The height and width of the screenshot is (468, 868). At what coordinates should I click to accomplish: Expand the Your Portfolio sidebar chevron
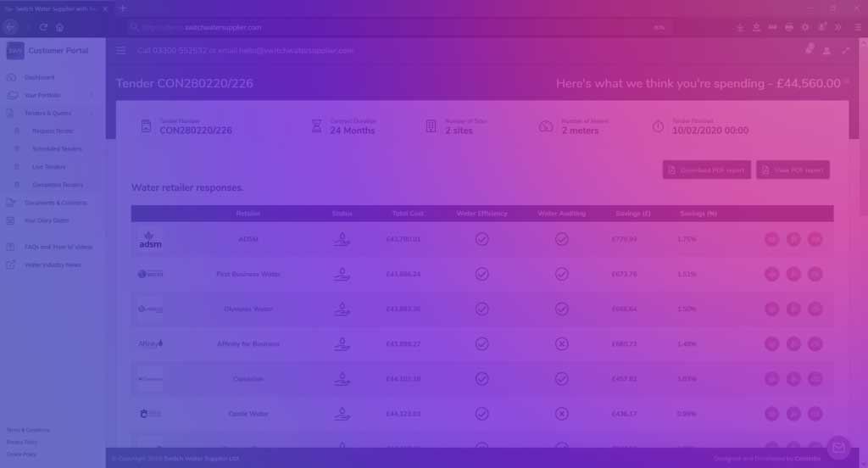pyautogui.click(x=92, y=95)
